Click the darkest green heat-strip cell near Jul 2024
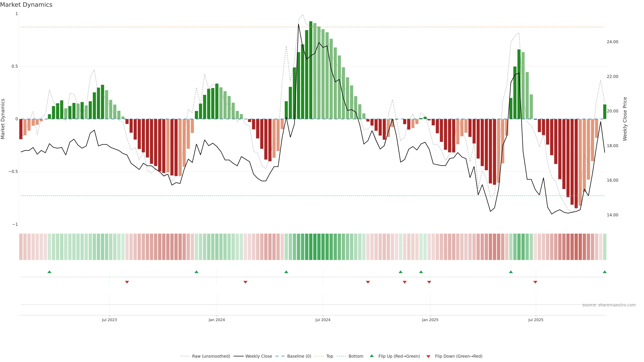This screenshot has width=644, height=362. pos(311,247)
